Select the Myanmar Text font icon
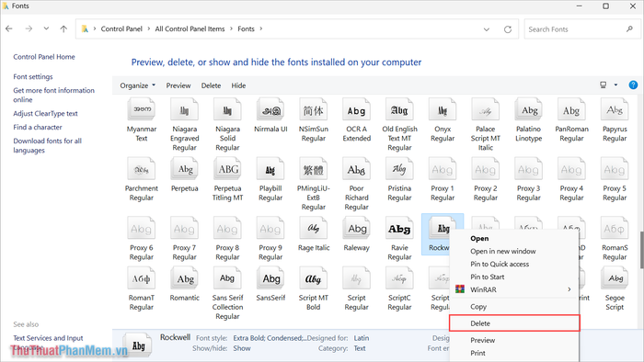644x362 pixels. point(142,110)
